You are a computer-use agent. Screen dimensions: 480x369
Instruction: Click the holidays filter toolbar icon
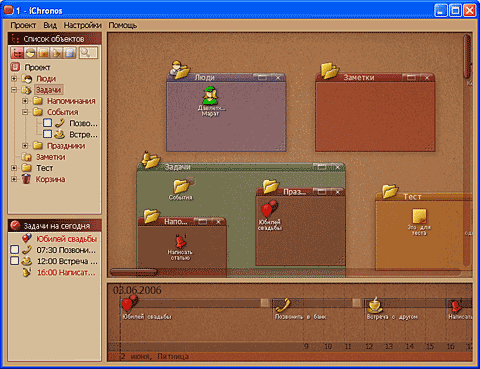click(x=43, y=53)
